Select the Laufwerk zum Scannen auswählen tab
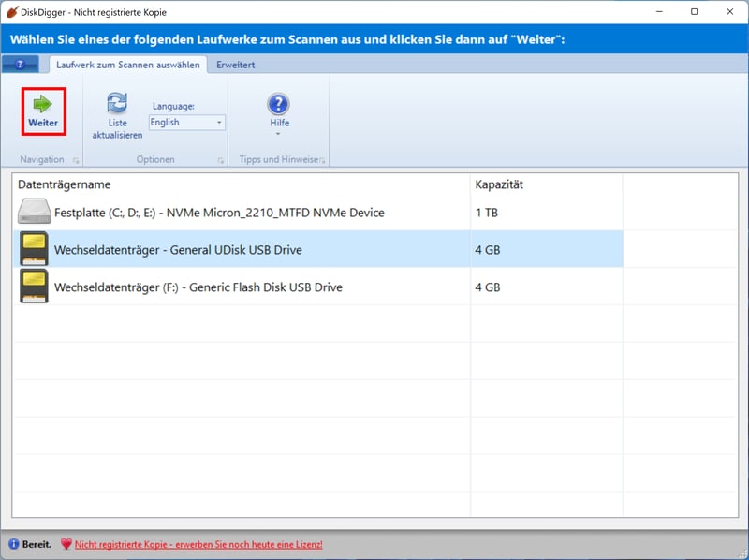 [x=127, y=65]
